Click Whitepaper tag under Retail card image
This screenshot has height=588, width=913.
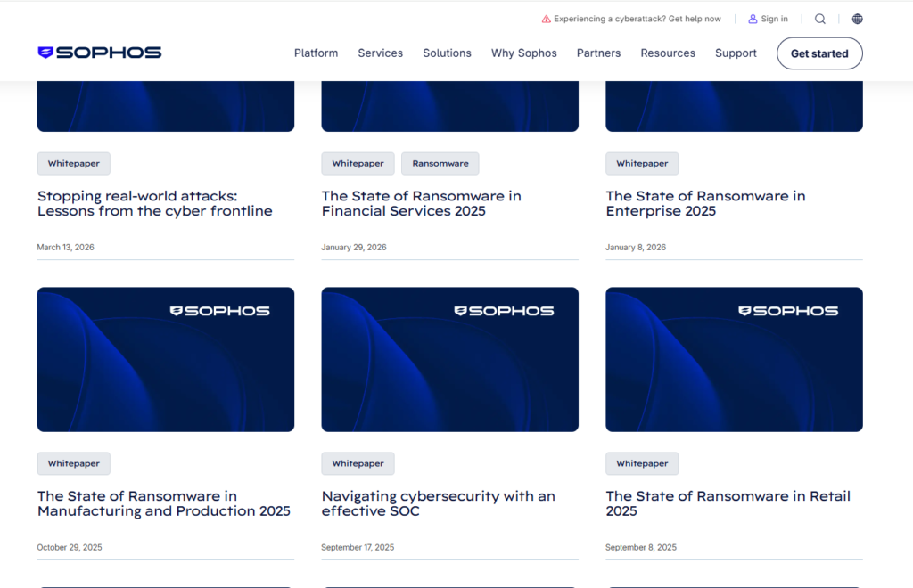pyautogui.click(x=641, y=463)
